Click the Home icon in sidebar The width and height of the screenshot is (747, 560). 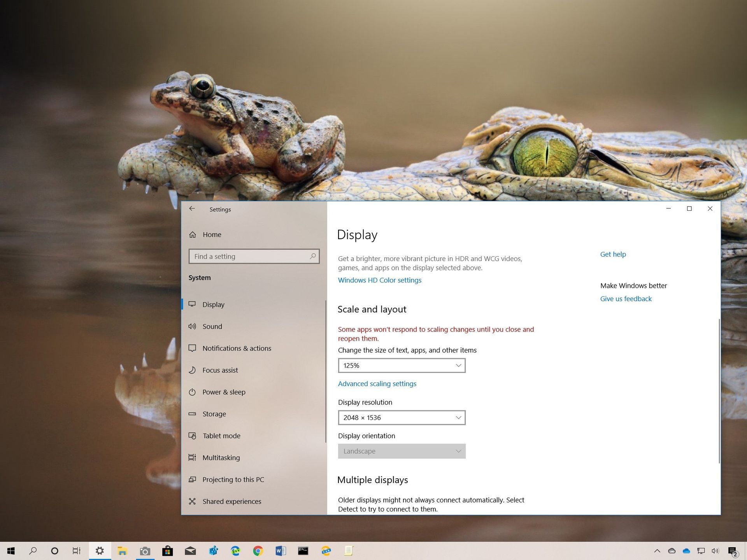pos(193,234)
